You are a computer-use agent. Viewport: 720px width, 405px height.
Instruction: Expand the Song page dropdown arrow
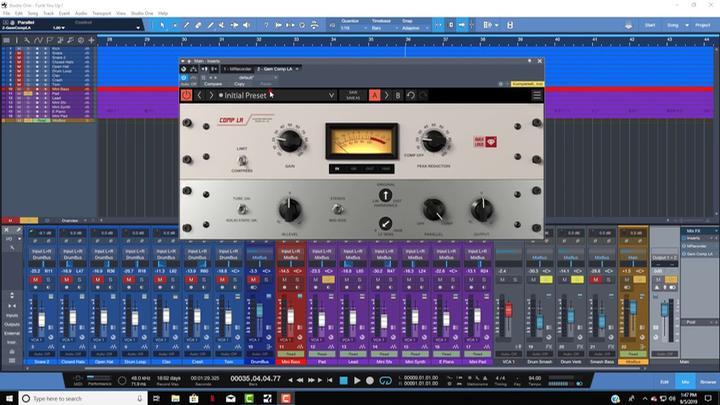(x=687, y=25)
